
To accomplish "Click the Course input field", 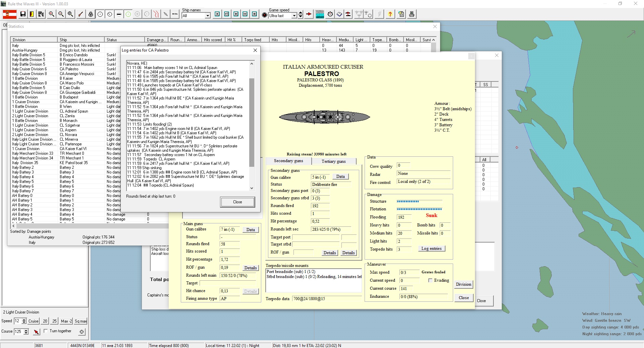I will point(18,331).
